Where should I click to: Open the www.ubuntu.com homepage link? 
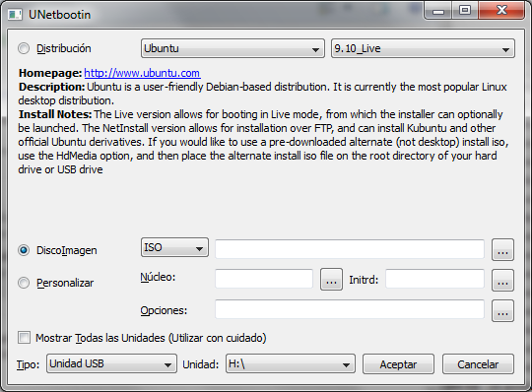pos(142,73)
